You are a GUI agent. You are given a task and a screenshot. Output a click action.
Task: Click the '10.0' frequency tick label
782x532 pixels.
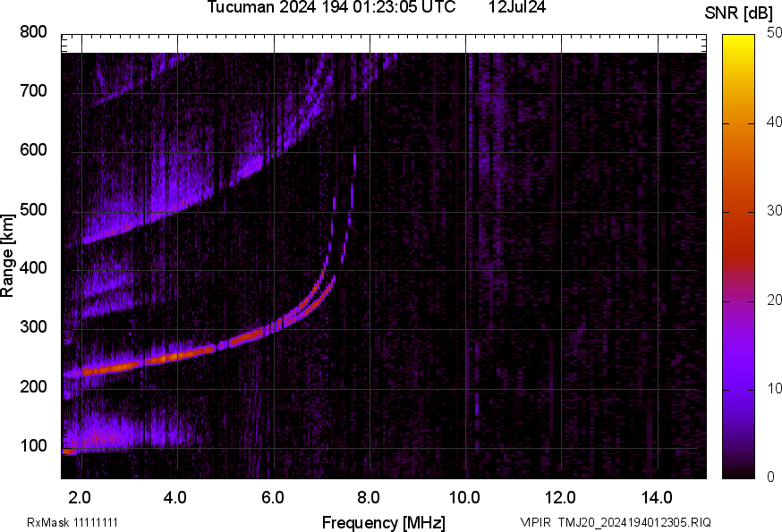click(x=464, y=497)
